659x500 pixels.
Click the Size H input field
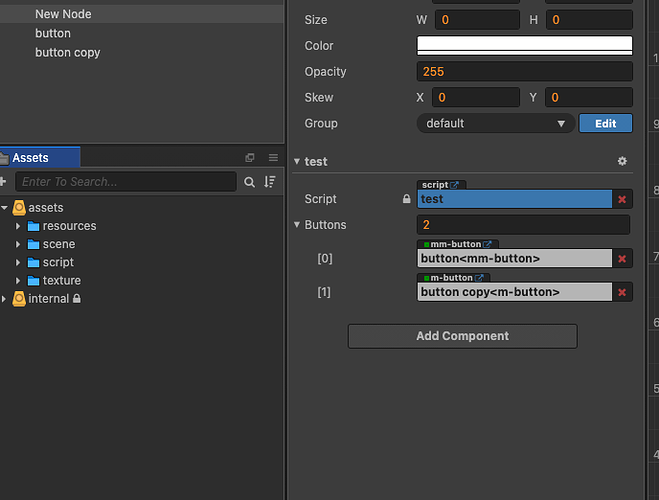589,20
